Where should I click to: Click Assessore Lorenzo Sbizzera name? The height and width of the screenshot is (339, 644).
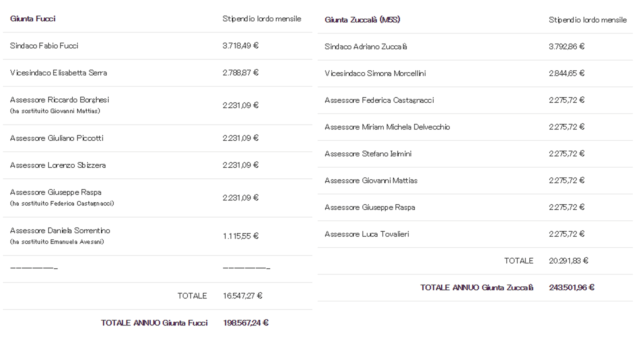(x=58, y=165)
